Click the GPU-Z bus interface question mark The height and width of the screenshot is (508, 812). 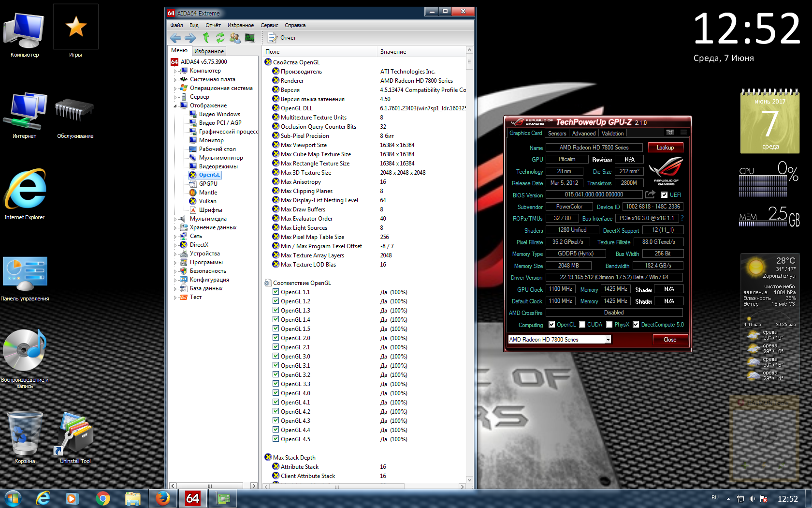[682, 218]
